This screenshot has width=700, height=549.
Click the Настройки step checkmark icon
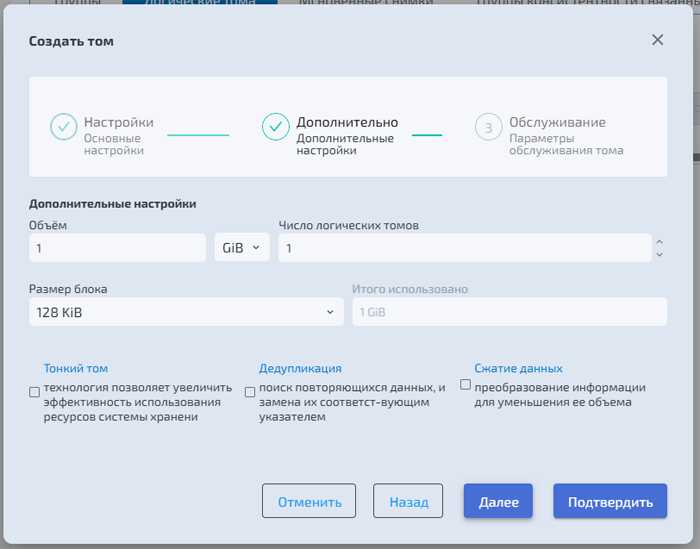point(64,127)
